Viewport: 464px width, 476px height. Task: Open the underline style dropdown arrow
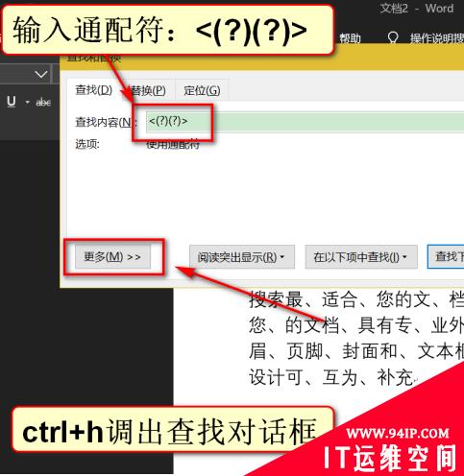(x=28, y=102)
